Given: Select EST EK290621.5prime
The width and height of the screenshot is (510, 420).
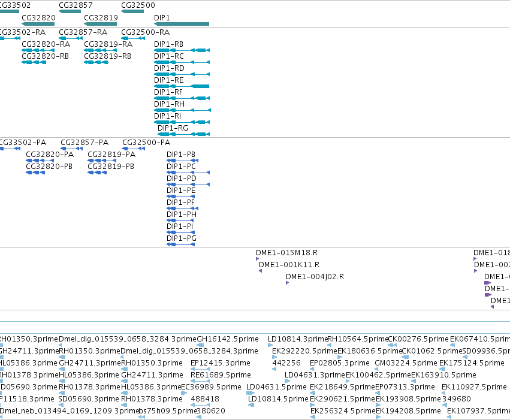Looking at the screenshot, I should pyautogui.click(x=342, y=399).
